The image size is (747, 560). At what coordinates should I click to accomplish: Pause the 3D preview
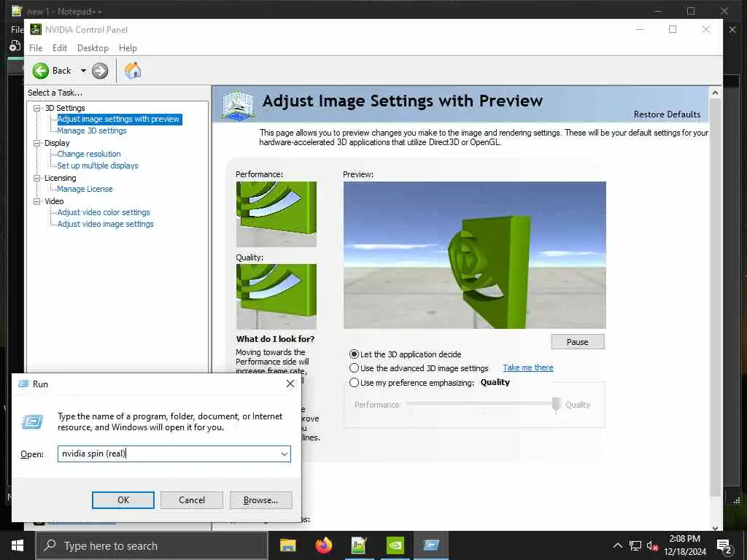click(578, 342)
